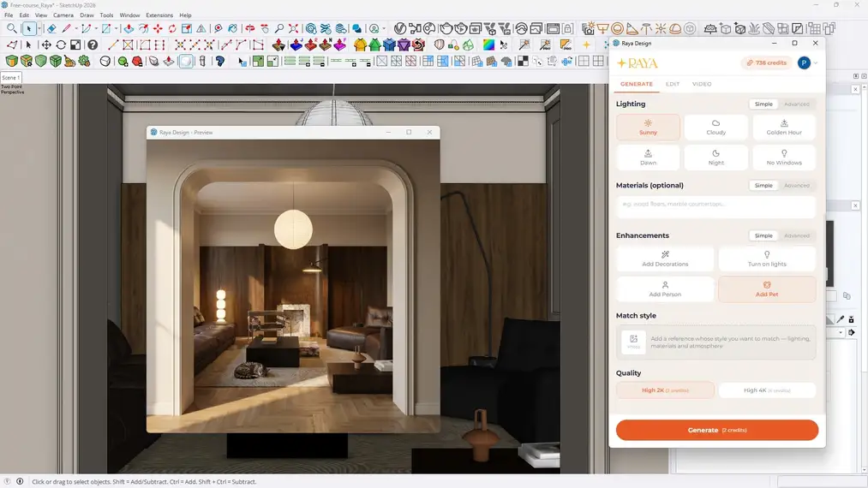
Task: Click the orange Generate button
Action: 717,430
